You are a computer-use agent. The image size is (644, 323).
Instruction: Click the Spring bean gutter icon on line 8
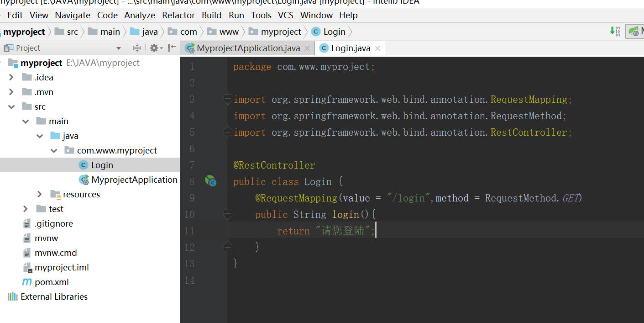click(x=210, y=181)
